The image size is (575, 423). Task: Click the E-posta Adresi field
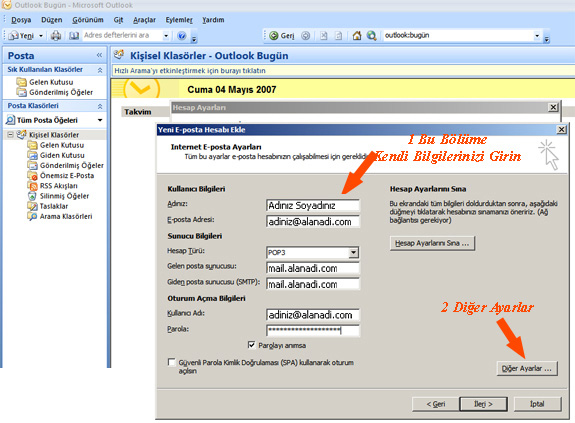[313, 221]
